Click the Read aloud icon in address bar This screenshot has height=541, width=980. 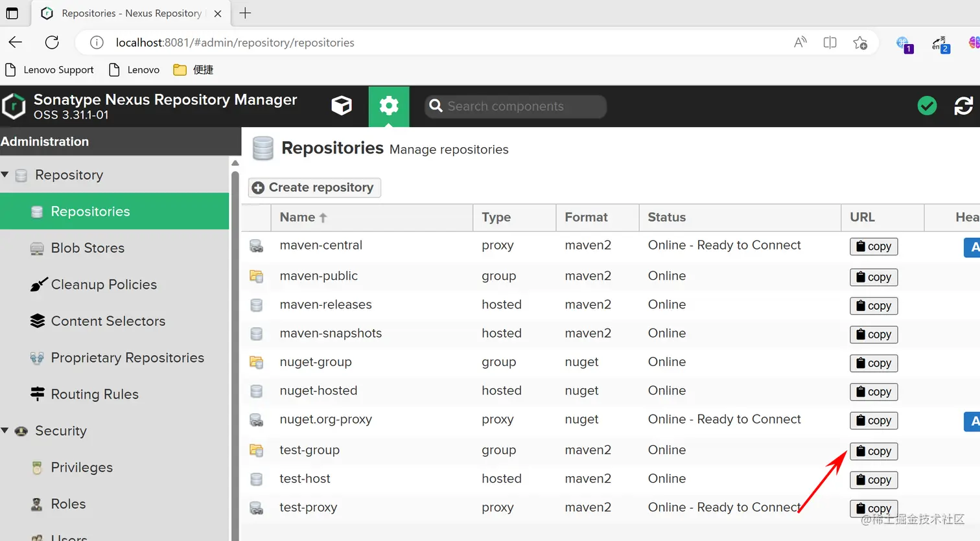click(x=800, y=43)
